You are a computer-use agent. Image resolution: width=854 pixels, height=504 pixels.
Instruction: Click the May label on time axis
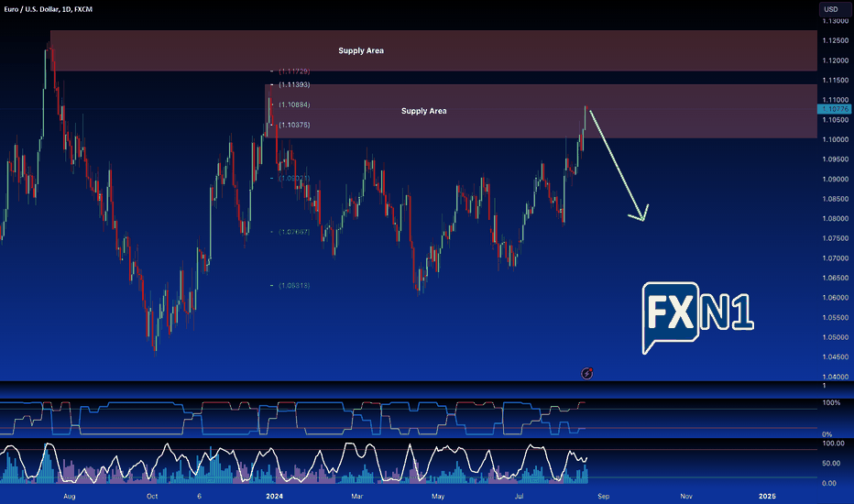point(438,497)
